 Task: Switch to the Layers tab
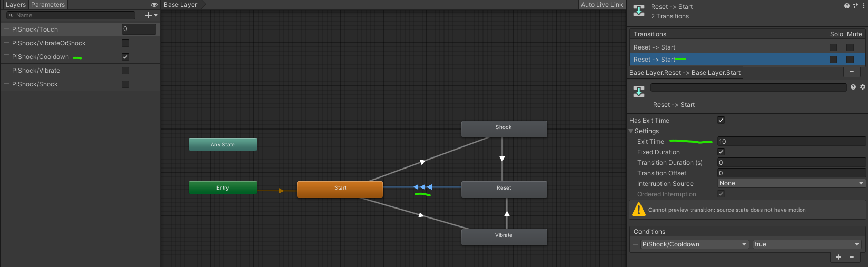point(15,5)
